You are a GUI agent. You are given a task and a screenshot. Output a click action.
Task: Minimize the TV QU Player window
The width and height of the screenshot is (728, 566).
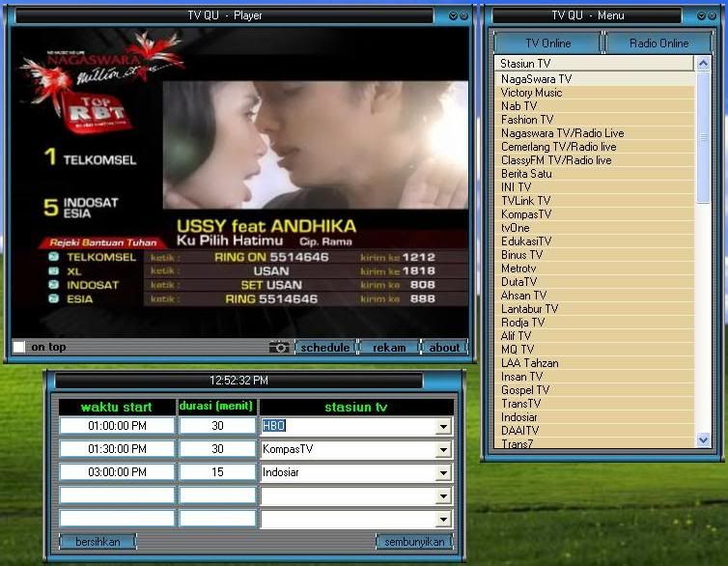[453, 15]
